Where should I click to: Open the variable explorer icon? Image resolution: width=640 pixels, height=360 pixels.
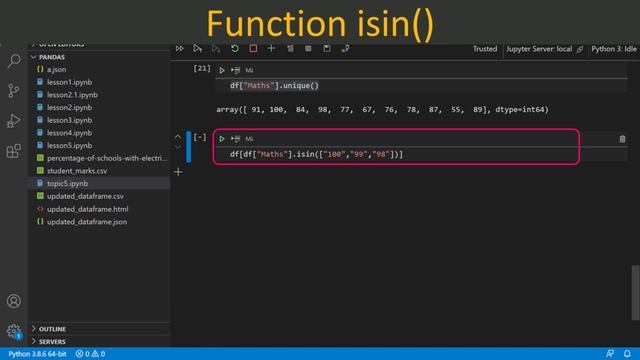(308, 49)
